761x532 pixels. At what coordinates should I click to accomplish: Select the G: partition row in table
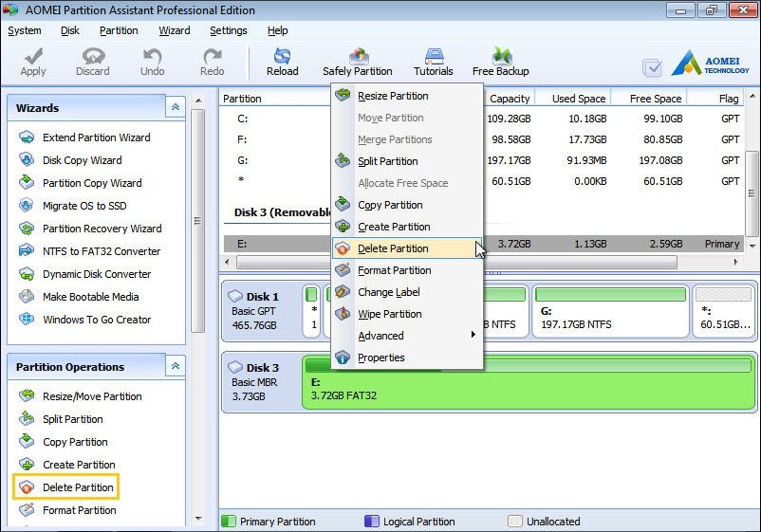(x=483, y=160)
